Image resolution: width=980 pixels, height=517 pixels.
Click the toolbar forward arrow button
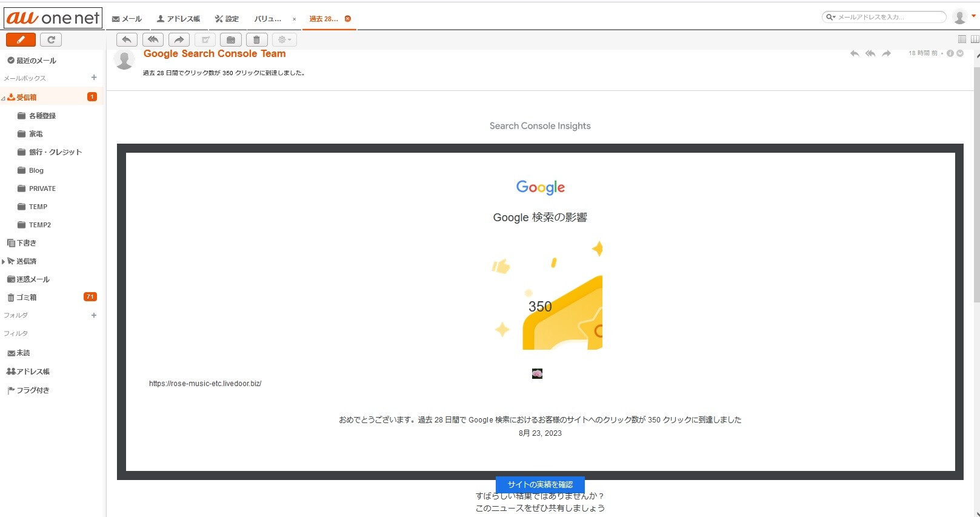click(179, 40)
